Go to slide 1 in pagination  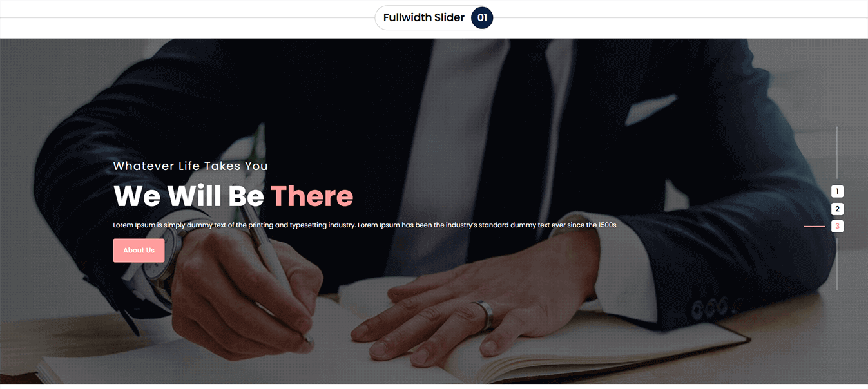[x=837, y=191]
